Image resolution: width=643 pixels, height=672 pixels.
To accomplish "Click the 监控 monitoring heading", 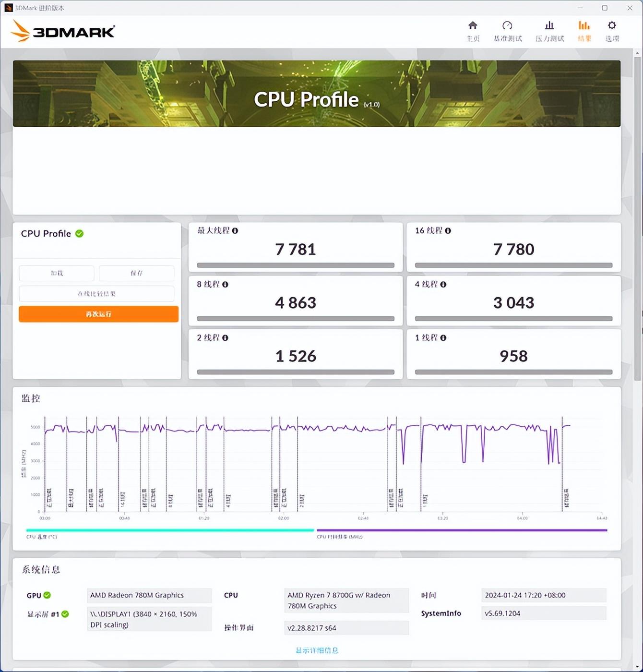I will point(31,398).
